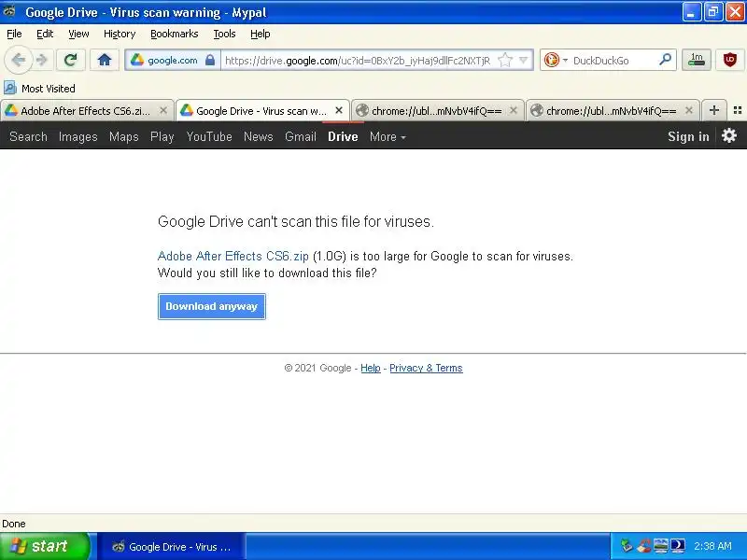747x560 pixels.
Task: Click the Most Visited bookmark label
Action: click(49, 89)
